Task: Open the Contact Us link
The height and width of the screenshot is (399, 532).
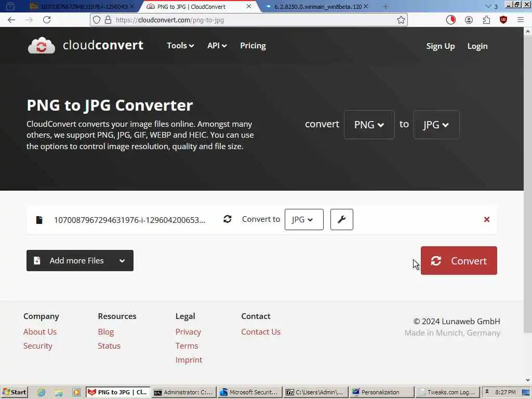Action: (x=261, y=332)
